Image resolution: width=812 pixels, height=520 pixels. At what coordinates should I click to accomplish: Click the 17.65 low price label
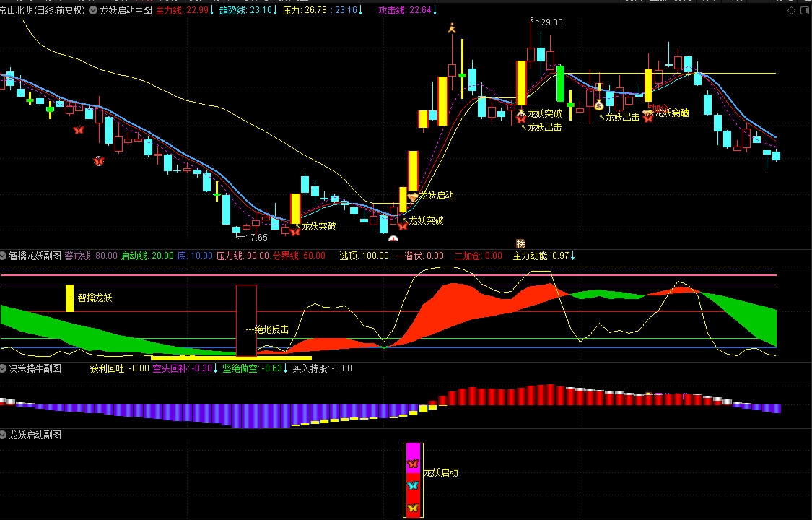(x=256, y=237)
